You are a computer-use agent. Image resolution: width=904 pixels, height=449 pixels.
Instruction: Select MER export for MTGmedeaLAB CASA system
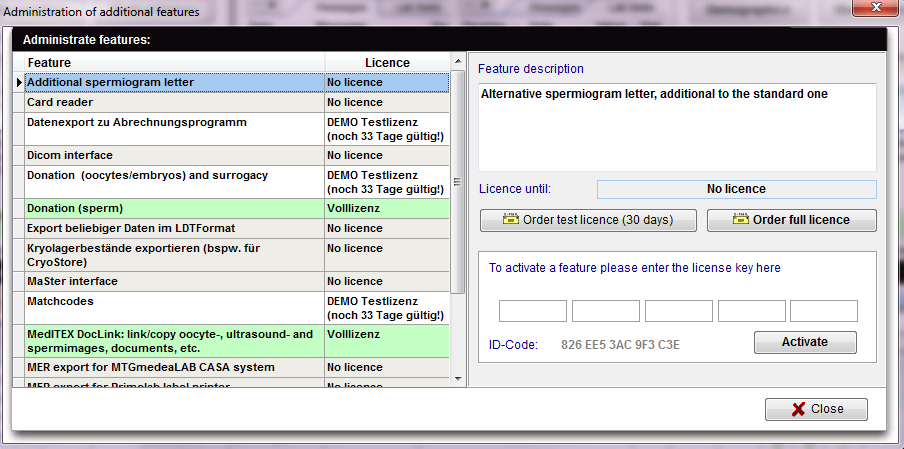click(236, 367)
